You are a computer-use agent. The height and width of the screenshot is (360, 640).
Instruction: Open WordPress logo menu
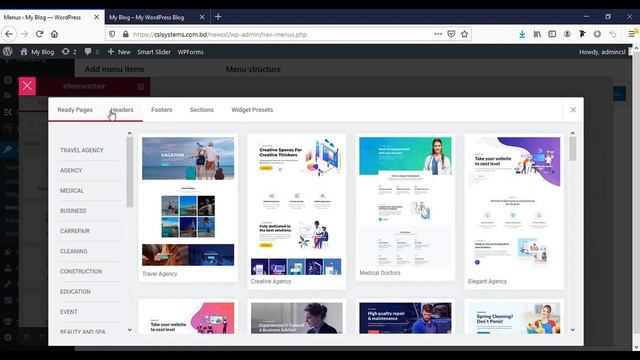8,52
